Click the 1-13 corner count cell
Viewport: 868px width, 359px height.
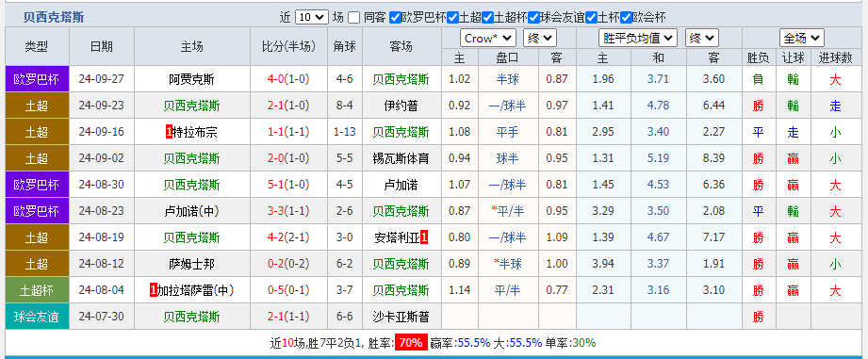344,132
